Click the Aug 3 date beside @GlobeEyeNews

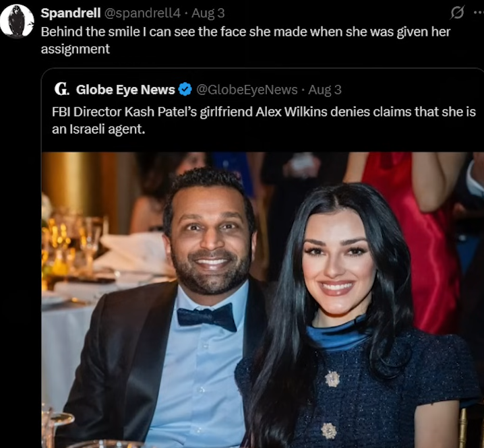[325, 90]
